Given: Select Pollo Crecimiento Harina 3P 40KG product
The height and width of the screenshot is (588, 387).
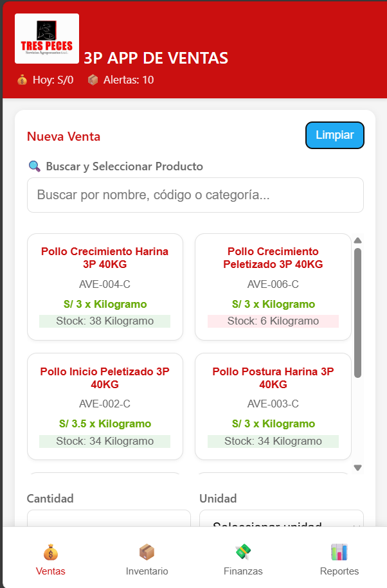Looking at the screenshot, I should 105,287.
